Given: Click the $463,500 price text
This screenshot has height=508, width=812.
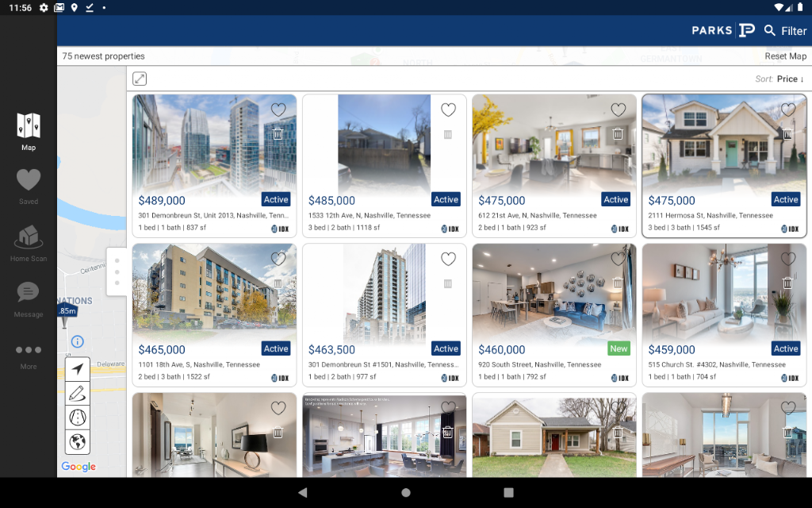Looking at the screenshot, I should [x=331, y=350].
